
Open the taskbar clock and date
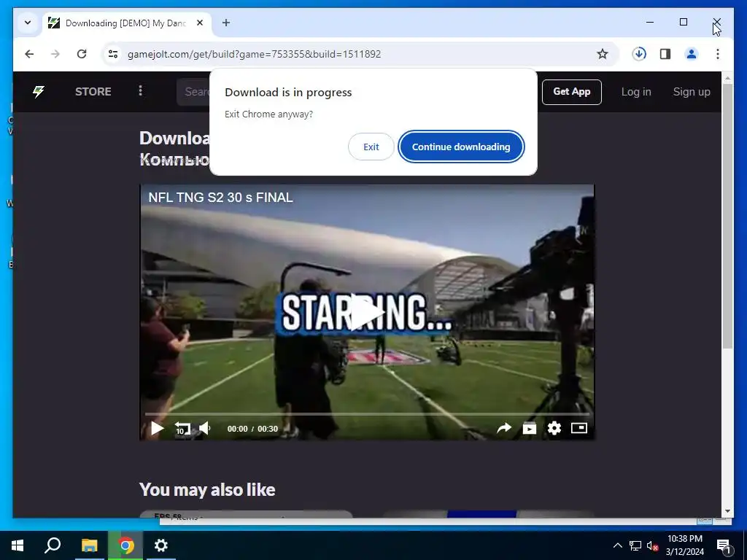pyautogui.click(x=684, y=545)
